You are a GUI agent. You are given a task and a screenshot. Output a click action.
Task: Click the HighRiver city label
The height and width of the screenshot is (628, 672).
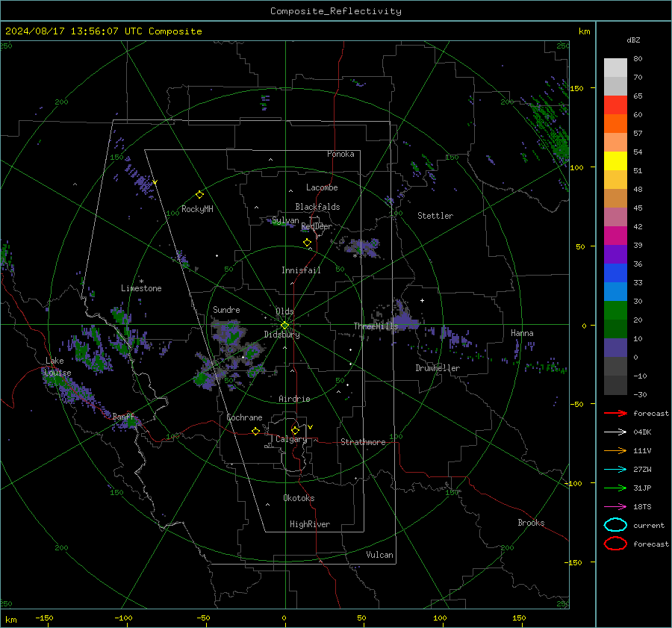click(310, 524)
